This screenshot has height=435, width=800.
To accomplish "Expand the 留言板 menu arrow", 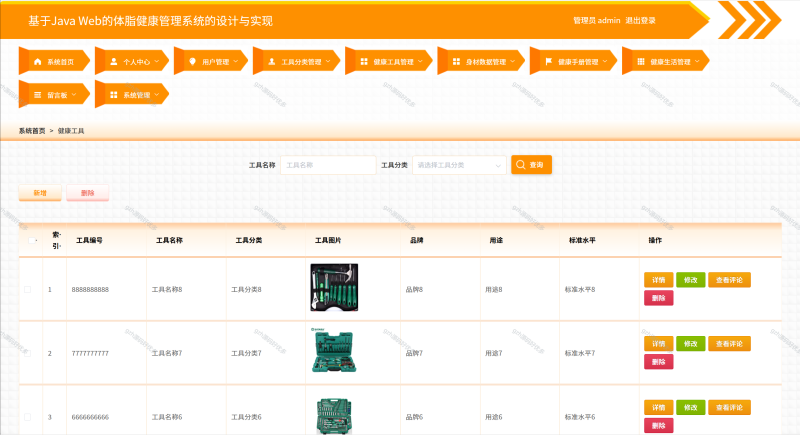I will [74, 95].
